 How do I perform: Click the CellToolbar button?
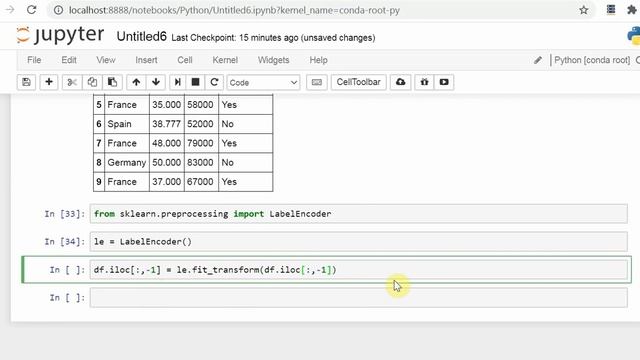358,82
